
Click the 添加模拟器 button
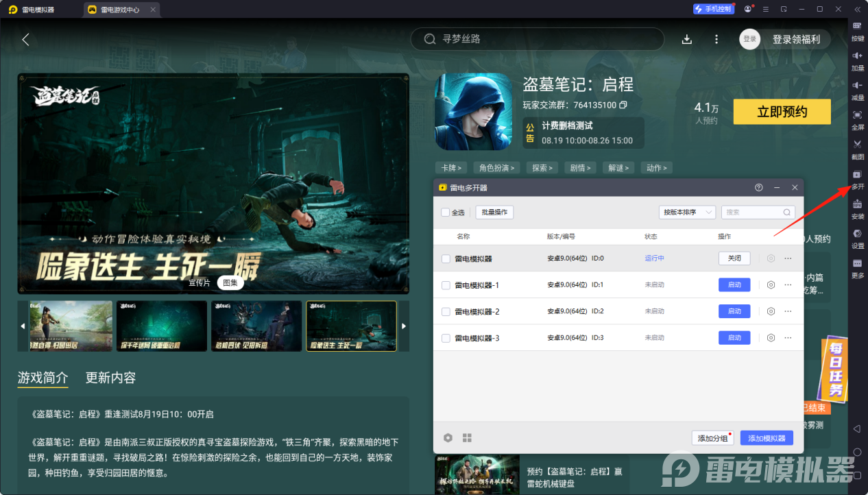click(767, 438)
